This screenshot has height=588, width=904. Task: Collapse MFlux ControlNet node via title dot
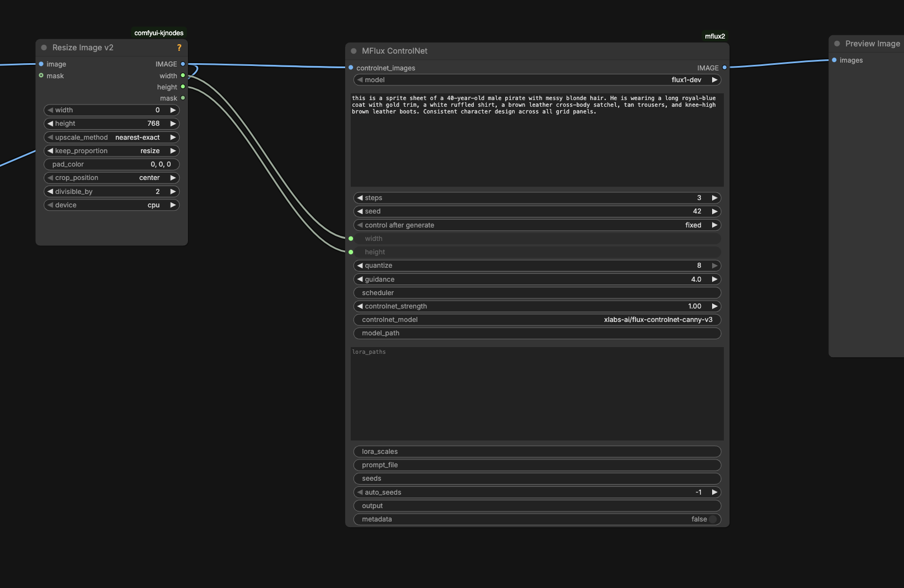coord(354,51)
